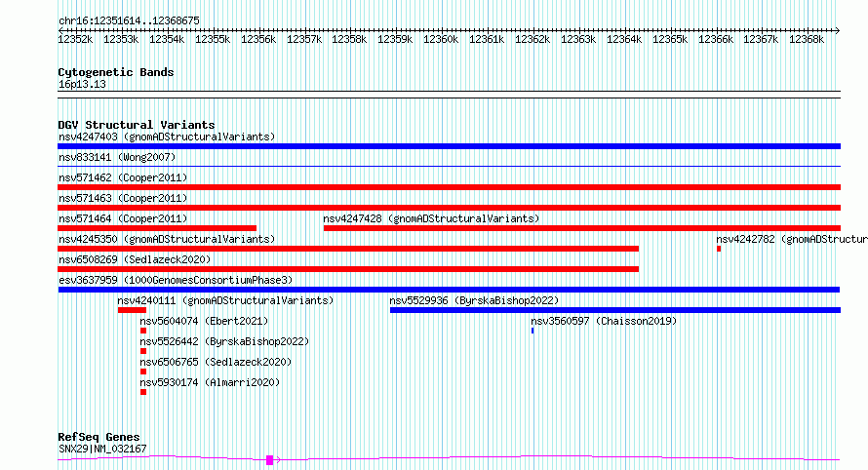
Task: Click the 12368k ruler tick label
Action: 807,39
